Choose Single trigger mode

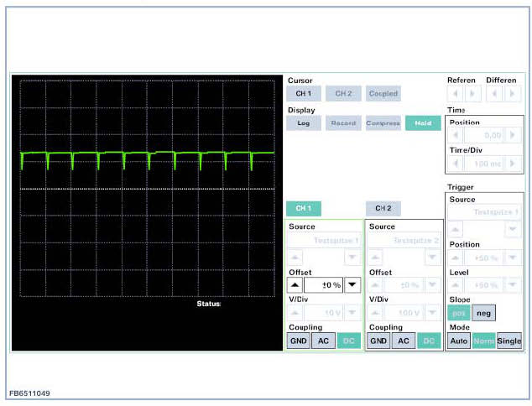(x=509, y=341)
